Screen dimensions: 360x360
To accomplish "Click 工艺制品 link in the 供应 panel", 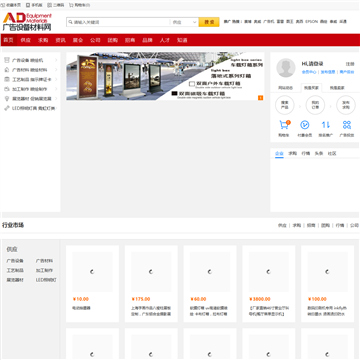I will (15, 271).
